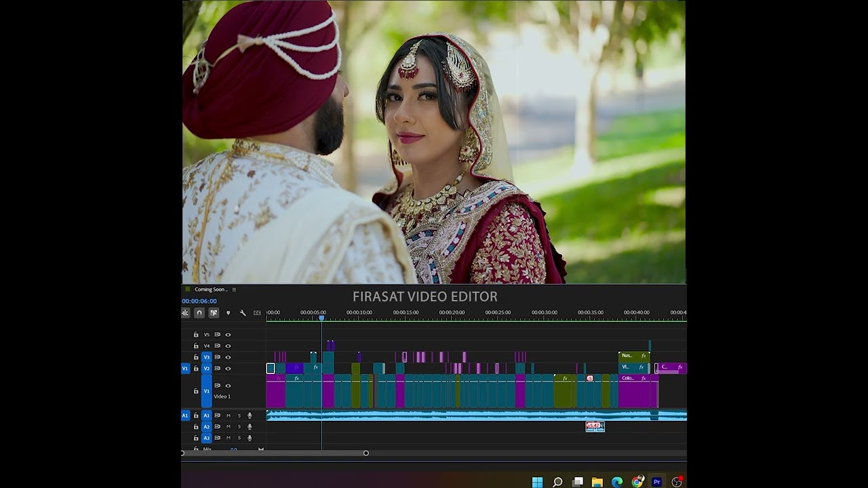Toggle V2 track target button

click(207, 369)
